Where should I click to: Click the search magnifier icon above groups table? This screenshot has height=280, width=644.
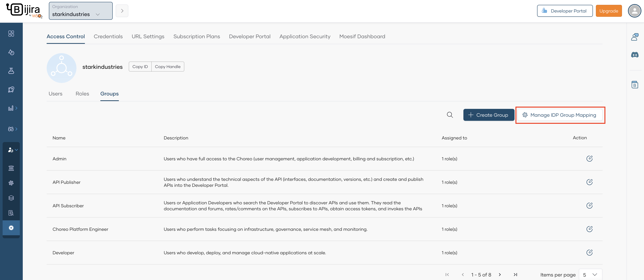point(450,115)
